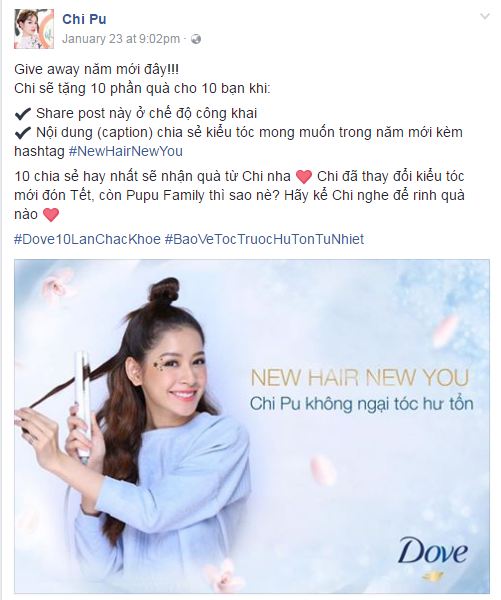The image size is (501, 600).
Task: Follow the #BaoVeTocTruocHuTonTuNhiet hashtag
Action: click(264, 239)
